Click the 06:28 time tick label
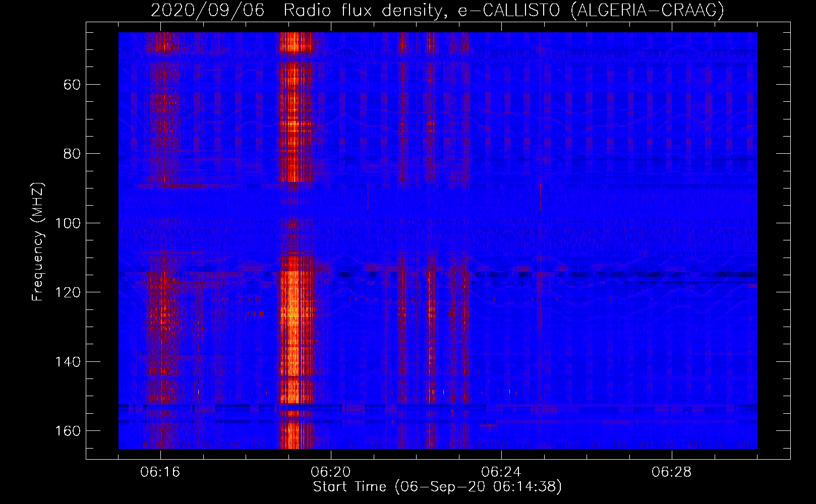 tap(672, 472)
